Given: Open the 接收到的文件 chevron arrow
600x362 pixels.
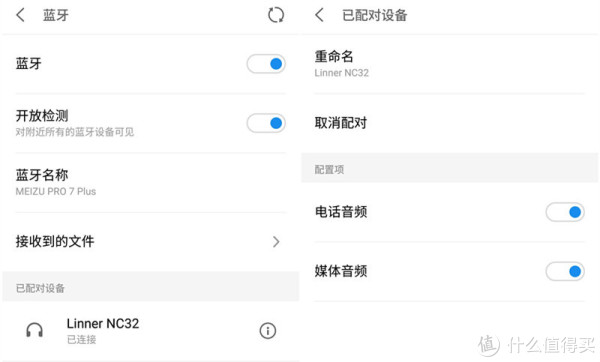Looking at the screenshot, I should (x=276, y=242).
